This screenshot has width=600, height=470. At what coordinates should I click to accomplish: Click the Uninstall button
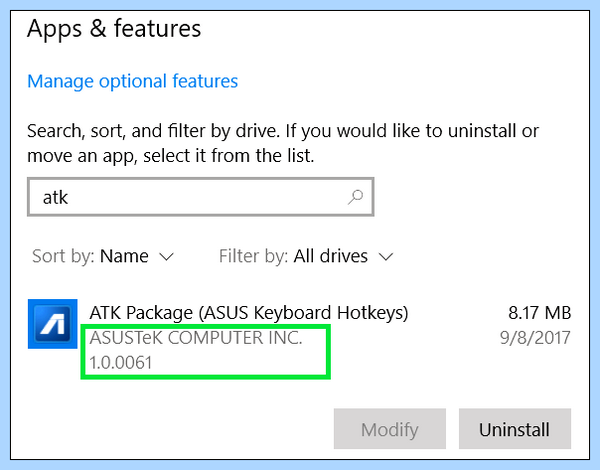(x=515, y=429)
